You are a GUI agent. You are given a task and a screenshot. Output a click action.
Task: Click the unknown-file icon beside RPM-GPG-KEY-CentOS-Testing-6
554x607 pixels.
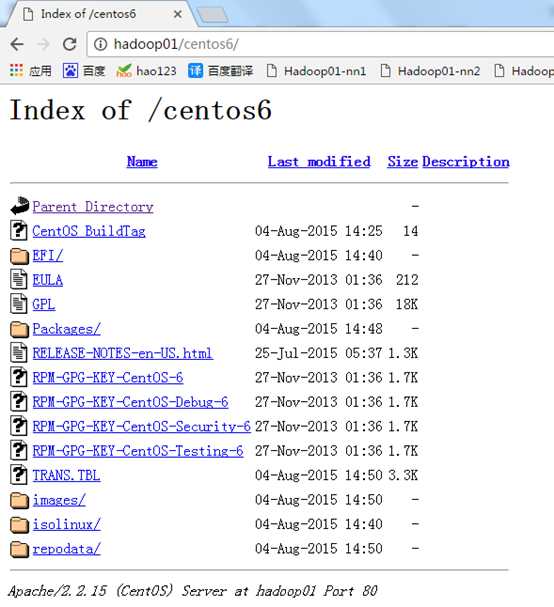(19, 450)
